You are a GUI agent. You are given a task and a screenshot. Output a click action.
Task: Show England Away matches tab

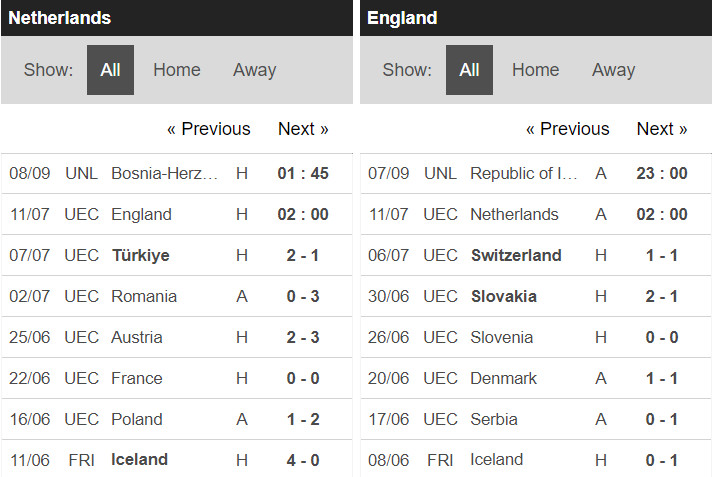click(x=613, y=70)
